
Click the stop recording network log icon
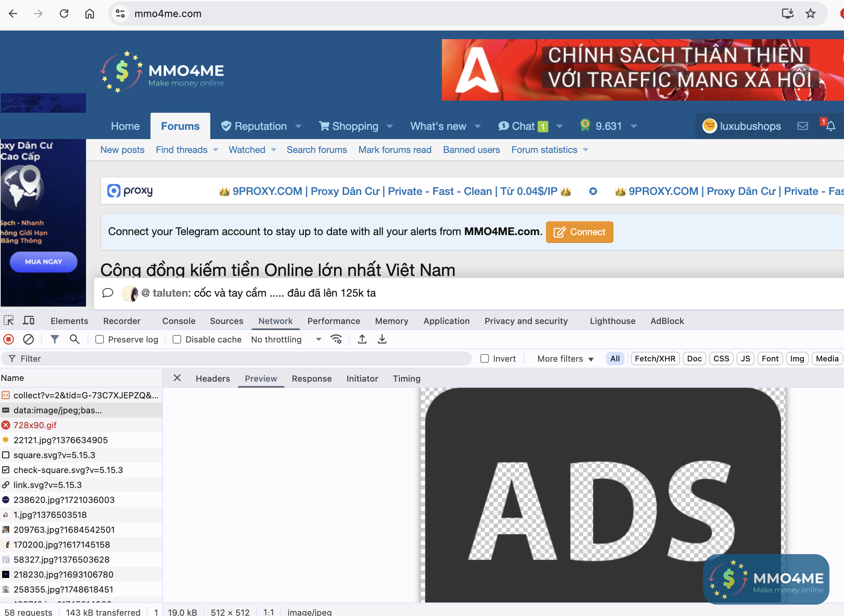9,339
